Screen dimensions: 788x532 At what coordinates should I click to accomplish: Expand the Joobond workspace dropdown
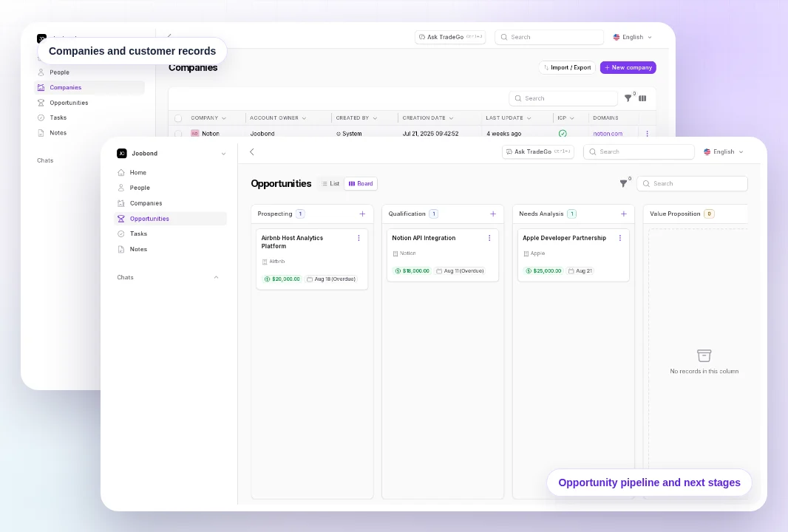tap(224, 154)
